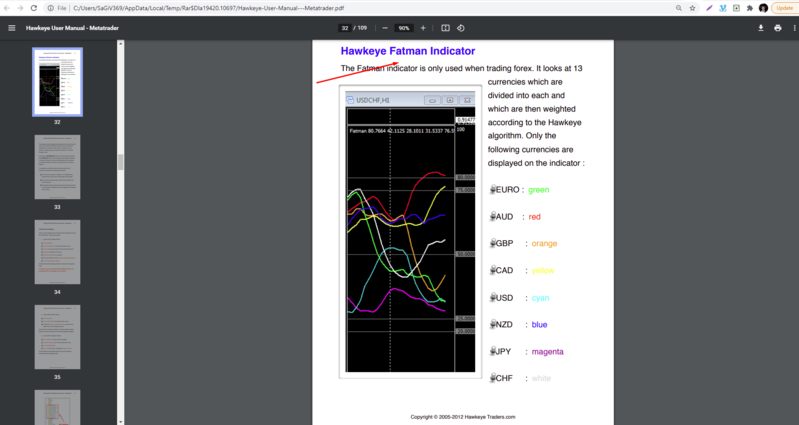This screenshot has width=799, height=425.
Task: Click the CHF white legend entry
Action: pos(520,378)
